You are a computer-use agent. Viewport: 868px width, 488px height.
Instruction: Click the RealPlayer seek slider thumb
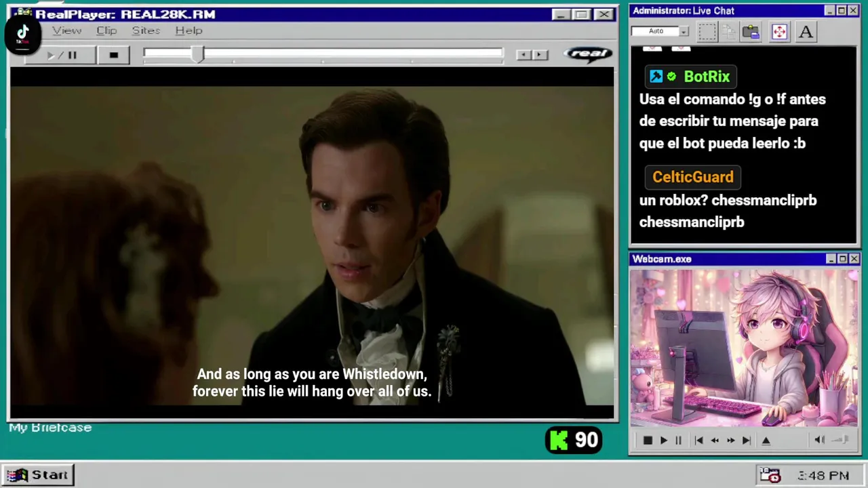click(197, 54)
